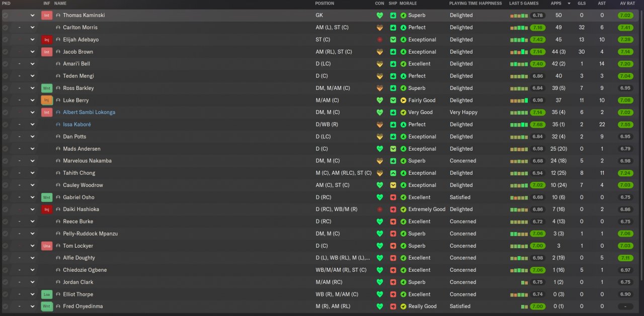Viewport: 644px width, 316px height.
Task: Open the dropdown chevron in Jacob Brown's row
Action: pos(32,52)
